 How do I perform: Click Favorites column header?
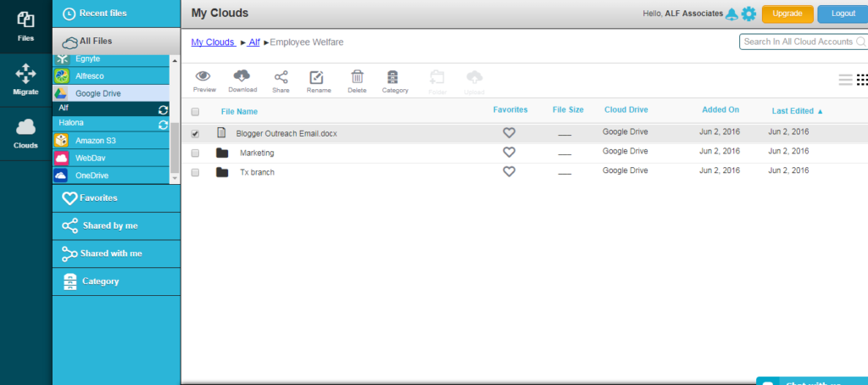point(510,109)
